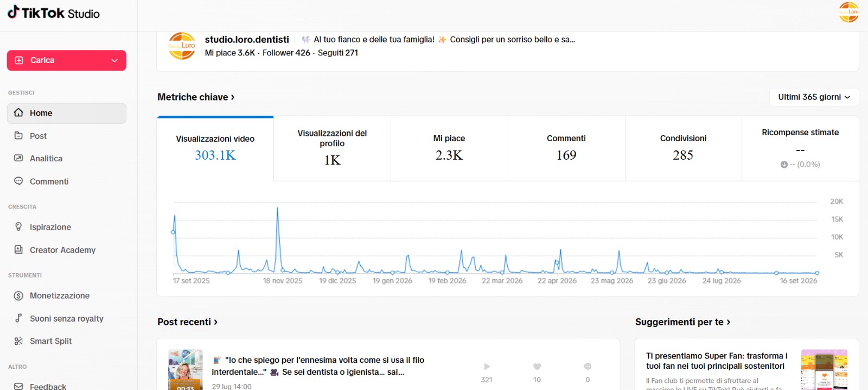Click the TikTok Studio logo
Viewport: 868px width, 390px height.
[53, 13]
